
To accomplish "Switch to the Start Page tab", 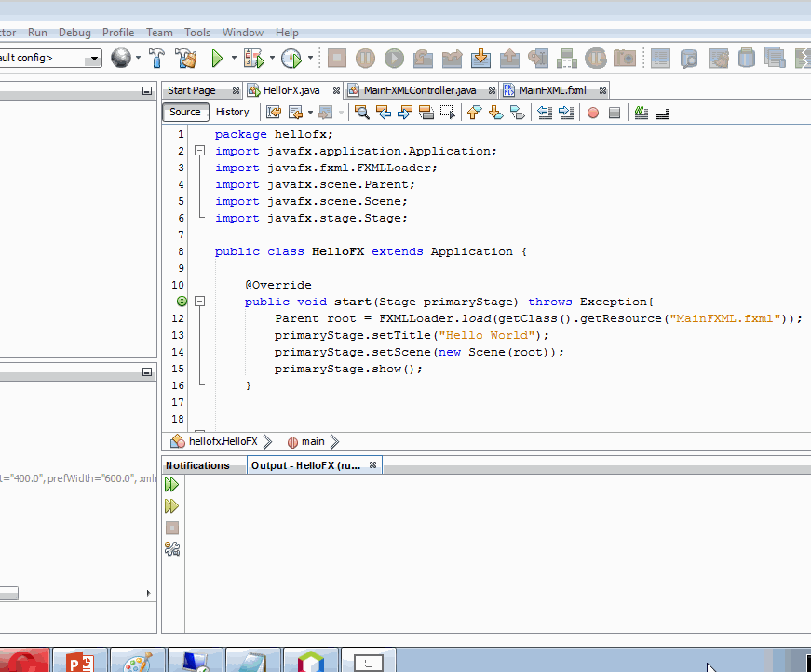I will click(192, 90).
